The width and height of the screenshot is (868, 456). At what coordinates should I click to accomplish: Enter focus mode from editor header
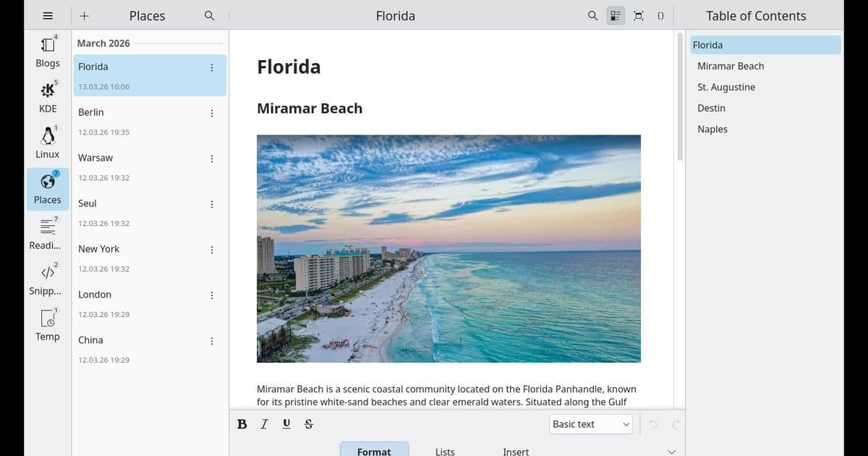(639, 15)
